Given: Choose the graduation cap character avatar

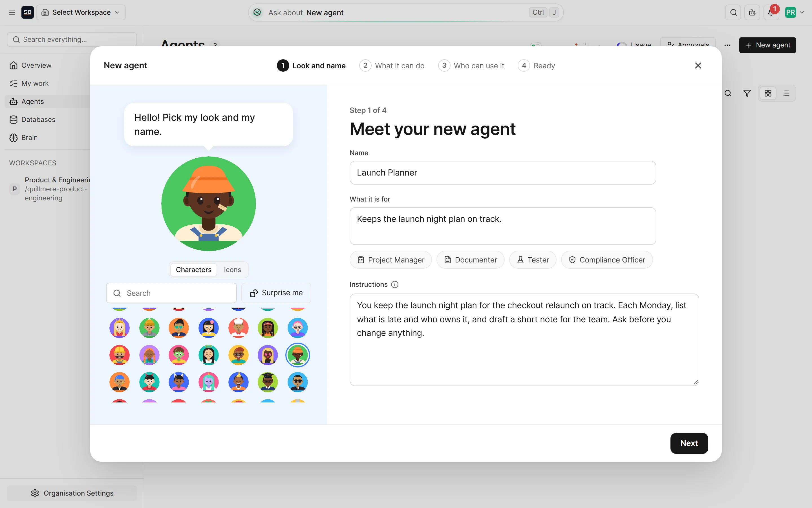Looking at the screenshot, I should click(268, 382).
